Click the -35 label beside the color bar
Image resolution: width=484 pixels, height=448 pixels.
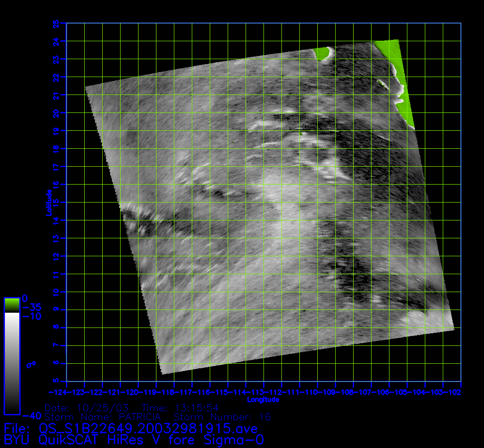click(x=32, y=308)
